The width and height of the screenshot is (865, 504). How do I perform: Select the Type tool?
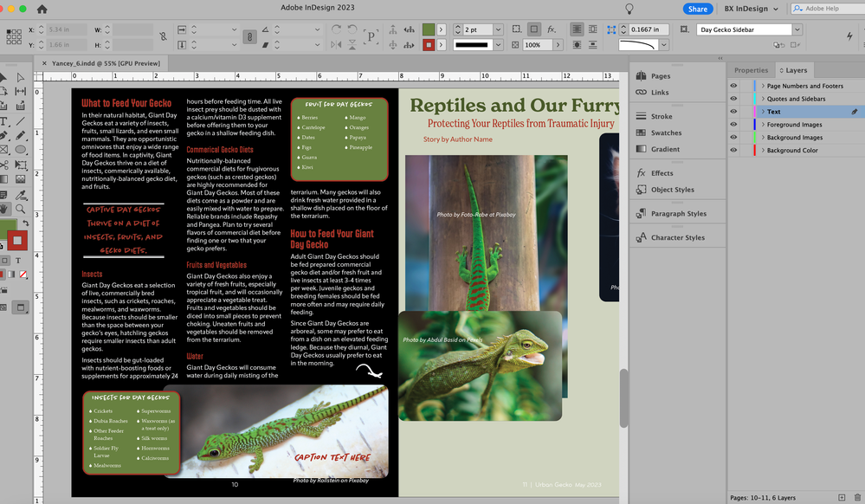3,120
